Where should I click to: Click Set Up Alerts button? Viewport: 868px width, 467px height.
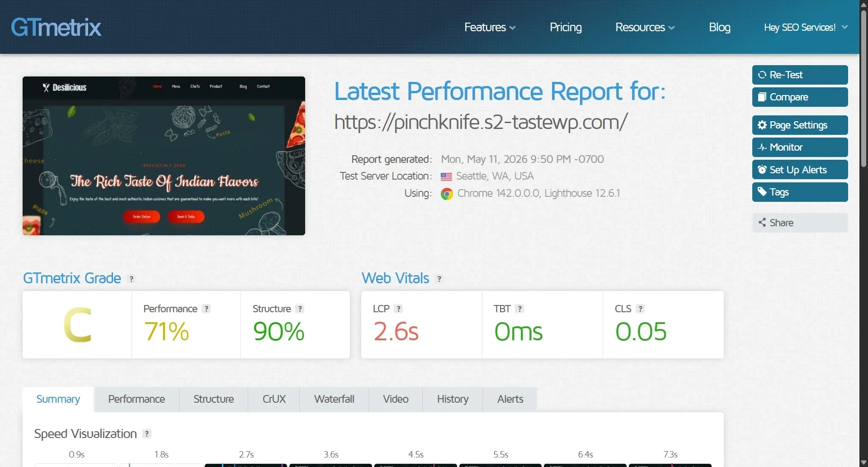pyautogui.click(x=800, y=170)
